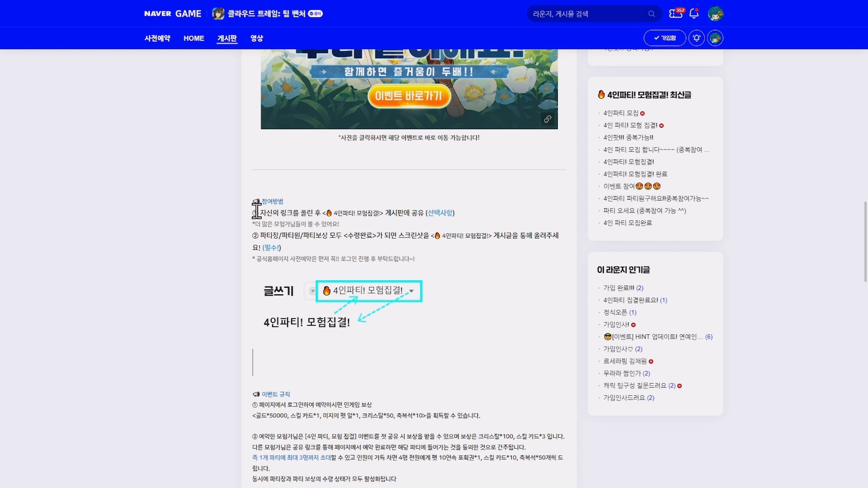Open popular post 정식오픈 (1)
Image resolution: width=868 pixels, height=488 pixels.
click(620, 312)
